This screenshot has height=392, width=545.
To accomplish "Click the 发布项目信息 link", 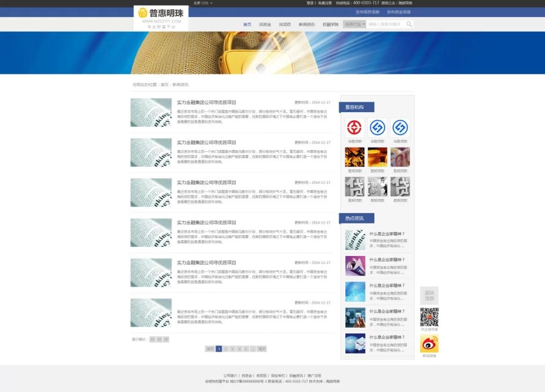I will coord(367,12).
